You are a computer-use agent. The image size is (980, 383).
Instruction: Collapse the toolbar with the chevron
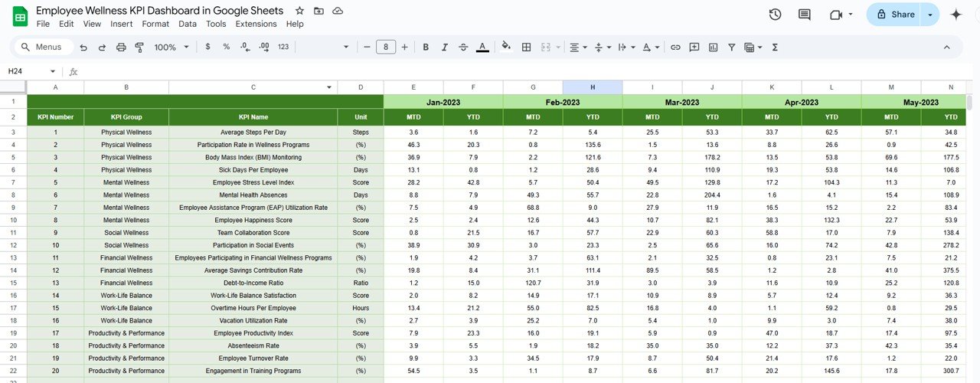coord(946,47)
